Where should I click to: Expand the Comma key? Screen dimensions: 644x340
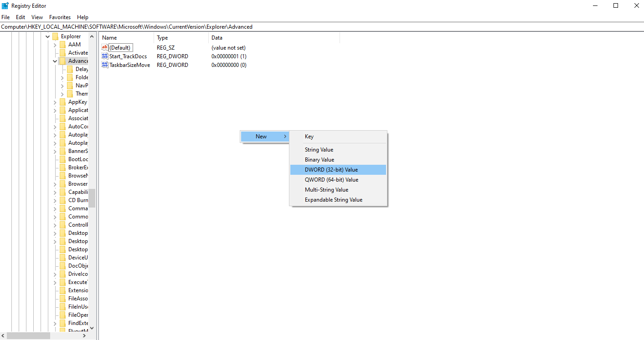pyautogui.click(x=55, y=208)
